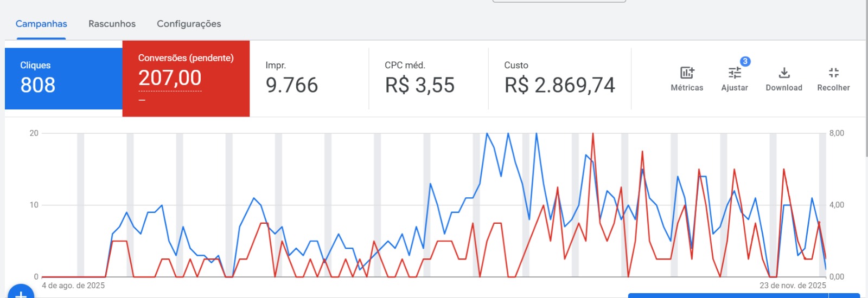Click the 20 left axis label
This screenshot has height=298, width=868.
(x=34, y=133)
